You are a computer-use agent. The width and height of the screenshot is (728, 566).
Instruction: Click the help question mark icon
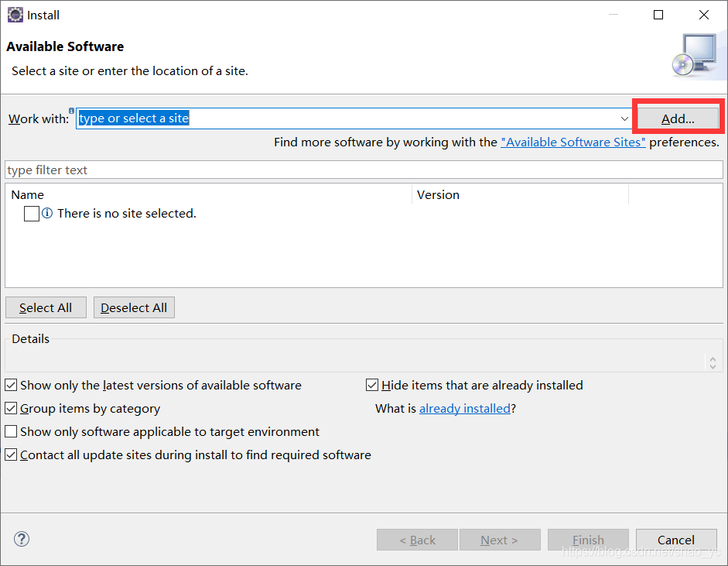pyautogui.click(x=21, y=539)
